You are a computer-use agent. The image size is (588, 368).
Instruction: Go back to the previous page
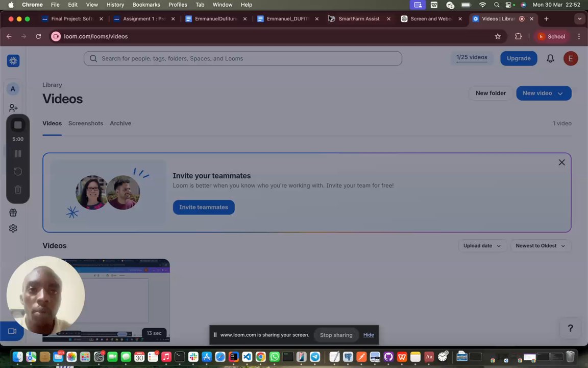[9, 36]
